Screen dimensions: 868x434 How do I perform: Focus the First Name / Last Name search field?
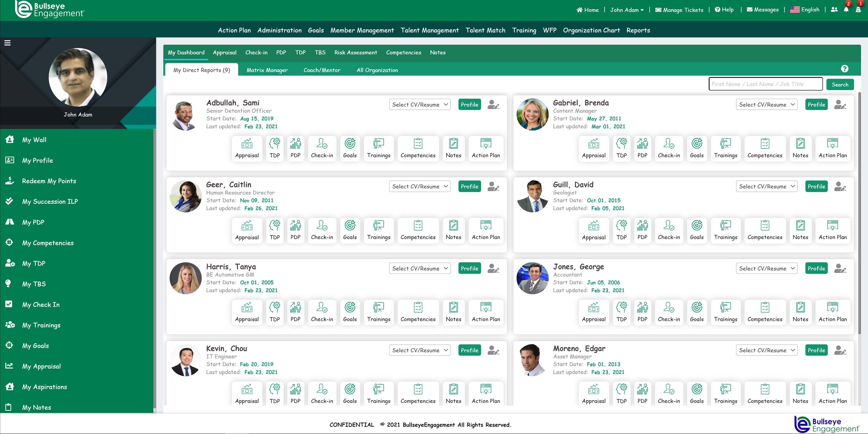pos(765,84)
